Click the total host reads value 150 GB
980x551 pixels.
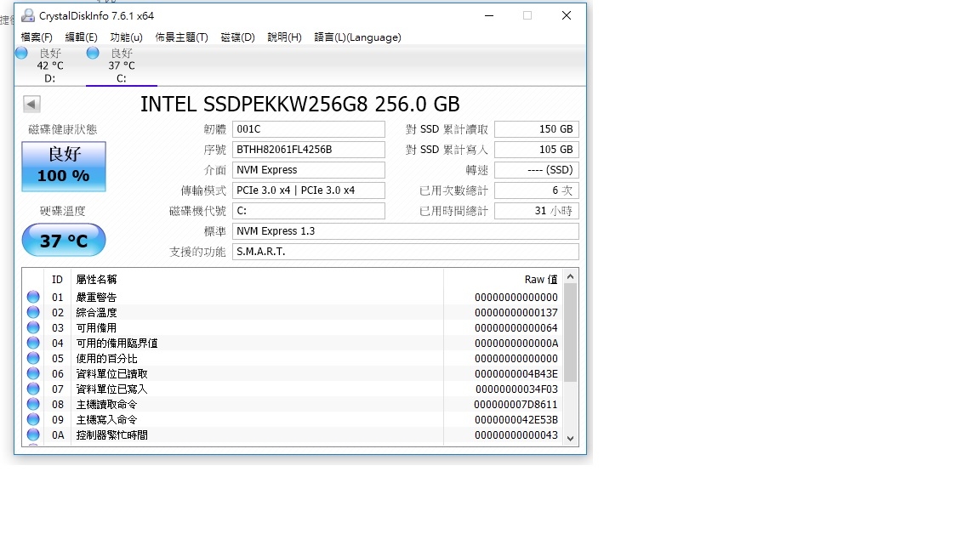tap(537, 129)
